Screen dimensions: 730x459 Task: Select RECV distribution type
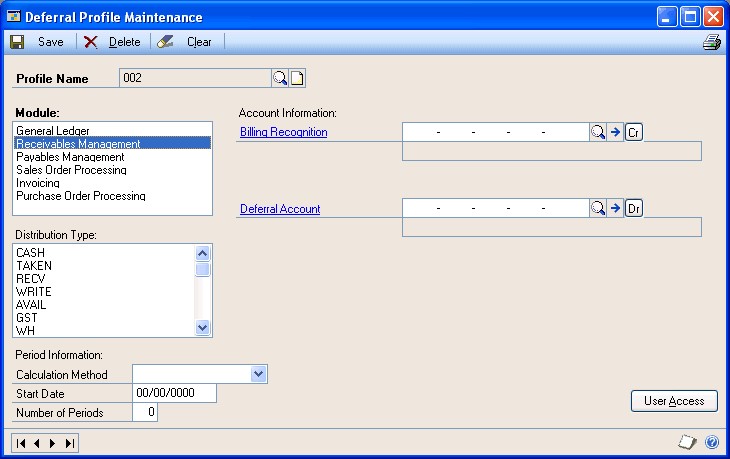104,279
